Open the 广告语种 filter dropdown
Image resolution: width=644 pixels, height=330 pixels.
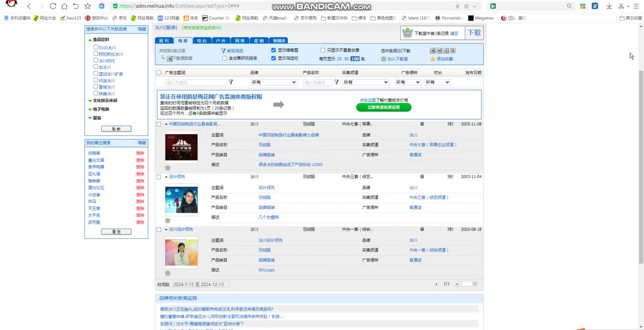(x=408, y=82)
